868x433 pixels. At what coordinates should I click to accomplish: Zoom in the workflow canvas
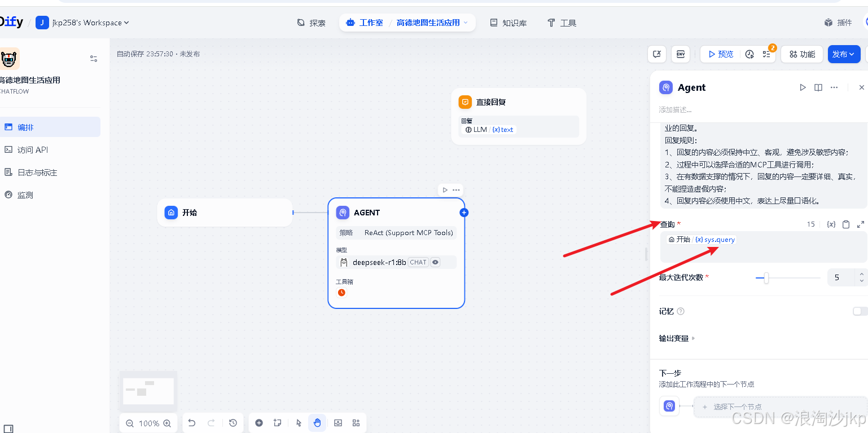[x=167, y=423]
